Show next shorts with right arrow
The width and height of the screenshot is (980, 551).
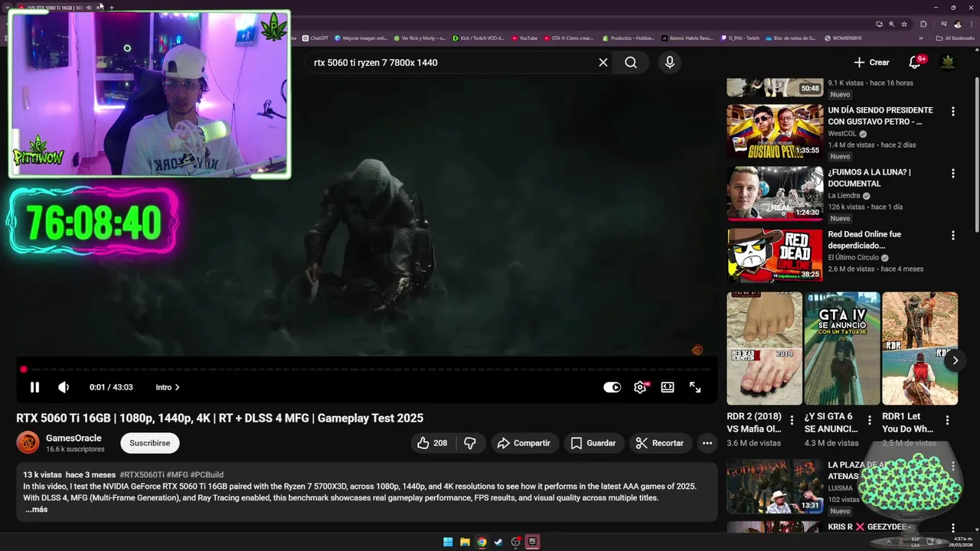tap(955, 360)
